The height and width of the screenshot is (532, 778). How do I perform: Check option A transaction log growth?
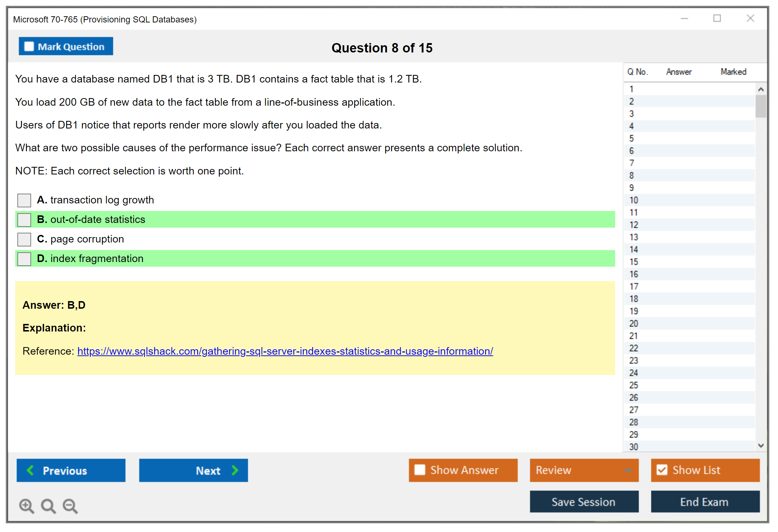coord(24,200)
